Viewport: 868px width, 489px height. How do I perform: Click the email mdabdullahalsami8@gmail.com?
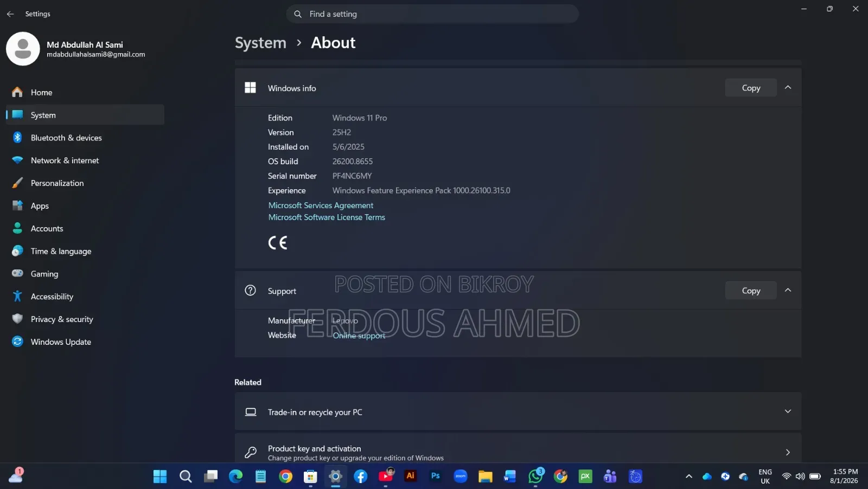click(96, 55)
